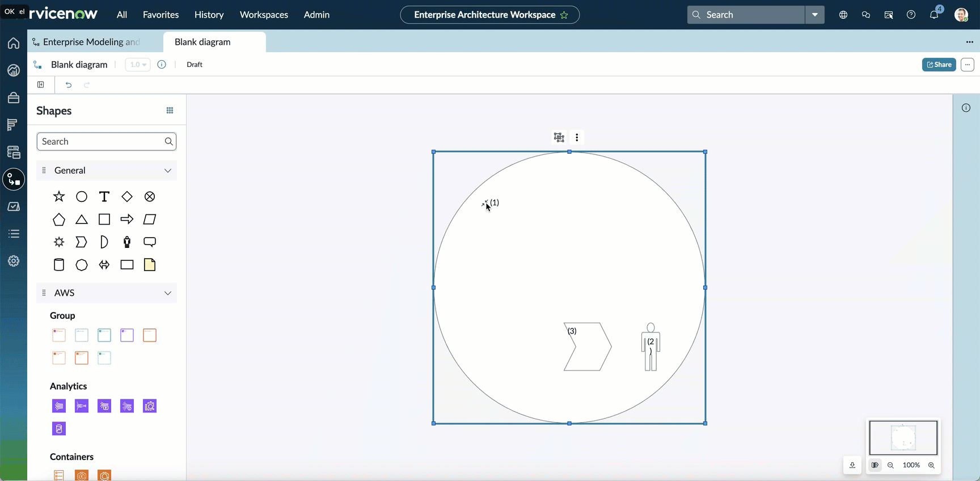Choose the chevron step shape in palette
The width and height of the screenshot is (980, 481).
point(82,242)
